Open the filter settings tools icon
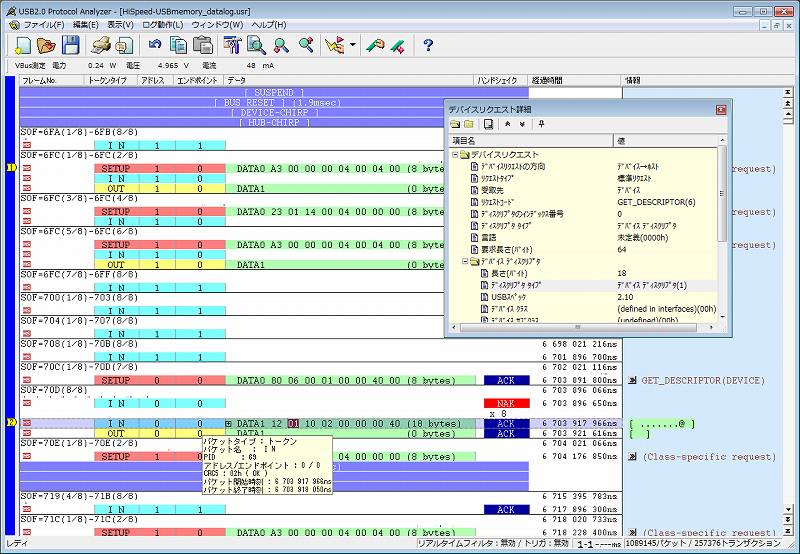The width and height of the screenshot is (800, 554). coord(232,45)
